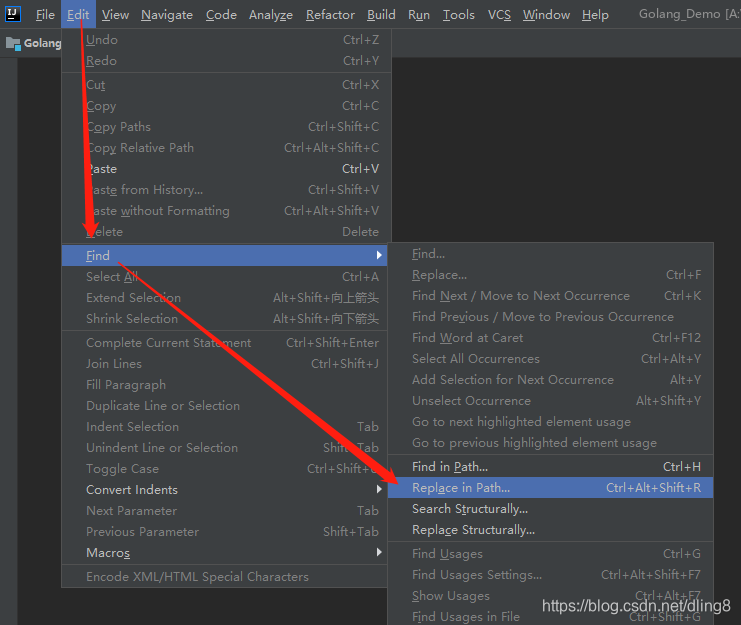The width and height of the screenshot is (741, 625).
Task: Select Previous Parameter entry
Action: (224, 532)
